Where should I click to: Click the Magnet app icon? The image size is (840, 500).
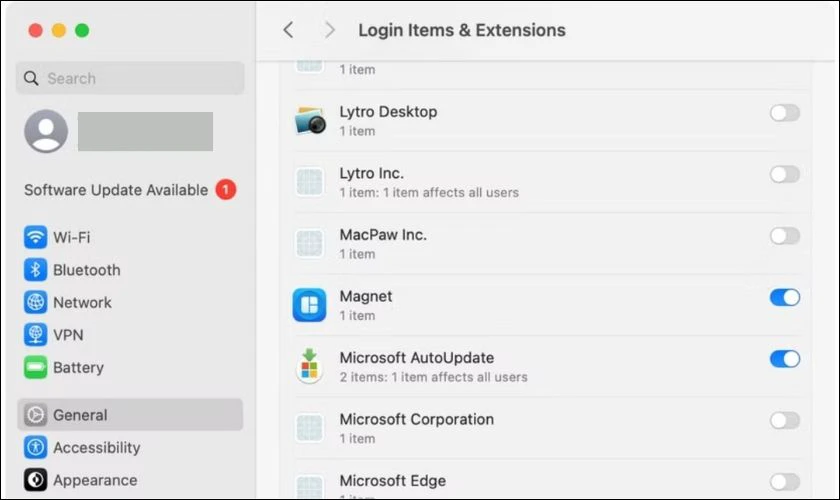click(309, 305)
